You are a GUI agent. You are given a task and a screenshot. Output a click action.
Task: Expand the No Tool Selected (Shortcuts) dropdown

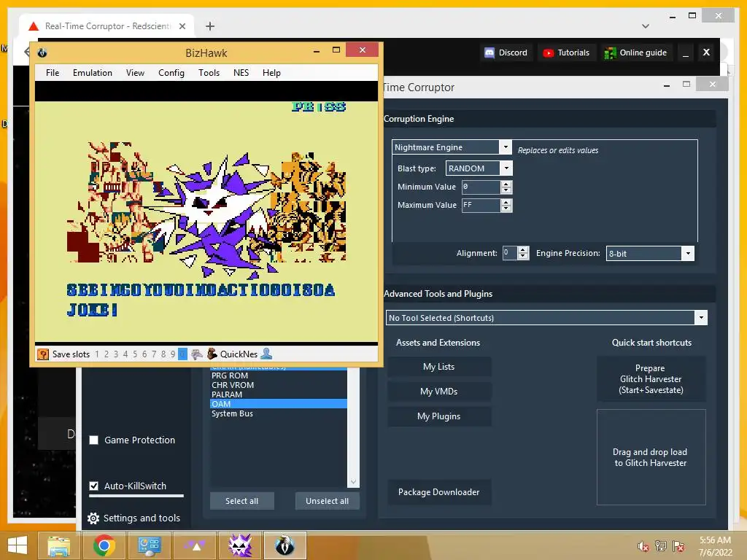click(x=701, y=318)
